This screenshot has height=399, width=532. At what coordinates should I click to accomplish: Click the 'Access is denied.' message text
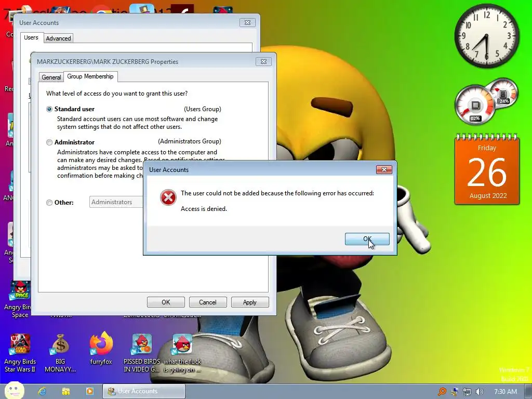(x=204, y=209)
